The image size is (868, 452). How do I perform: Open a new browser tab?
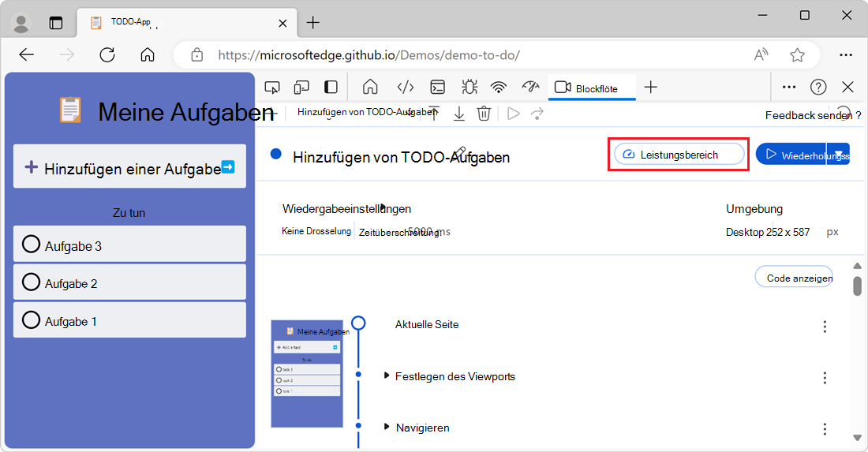click(312, 23)
